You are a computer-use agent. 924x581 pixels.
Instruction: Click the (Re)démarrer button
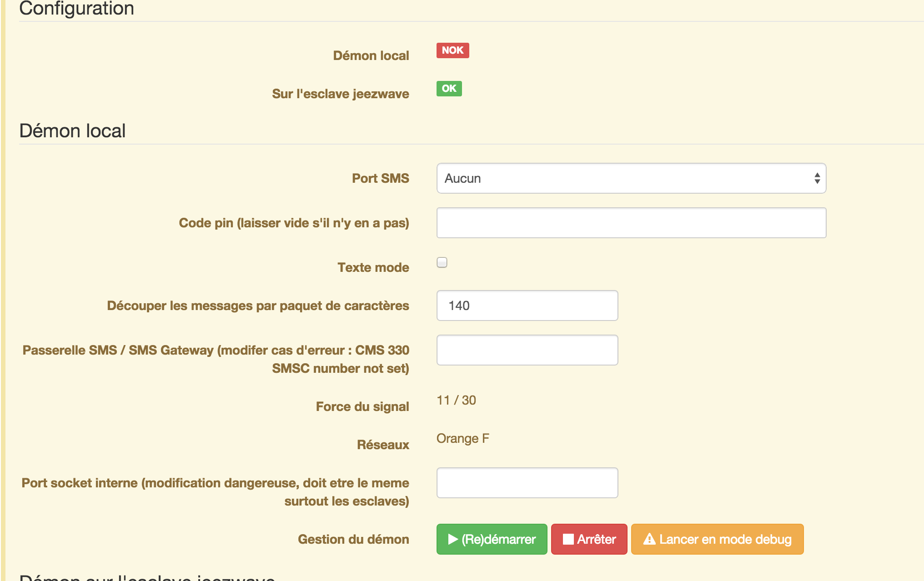[492, 539]
